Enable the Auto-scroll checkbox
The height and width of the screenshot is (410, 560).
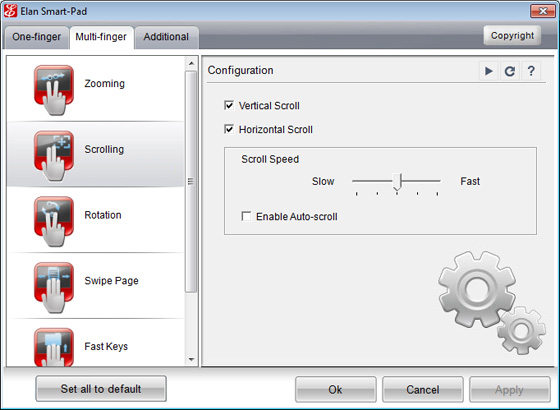[x=246, y=216]
